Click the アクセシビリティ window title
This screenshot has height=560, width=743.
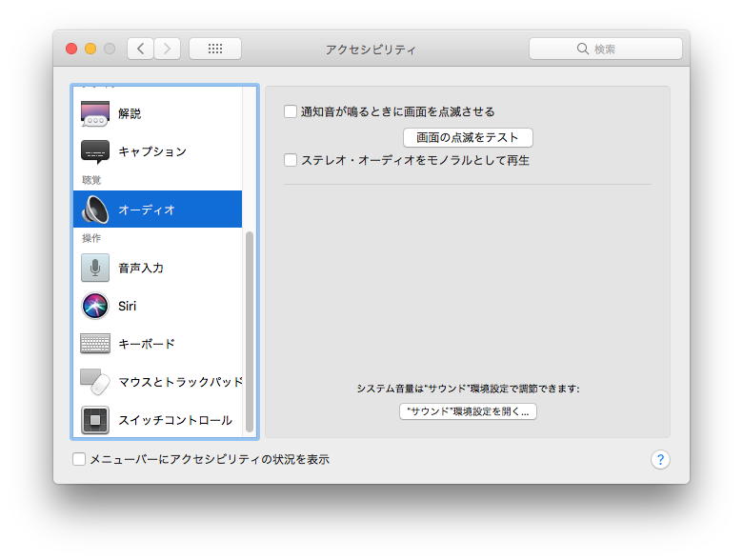tap(371, 50)
